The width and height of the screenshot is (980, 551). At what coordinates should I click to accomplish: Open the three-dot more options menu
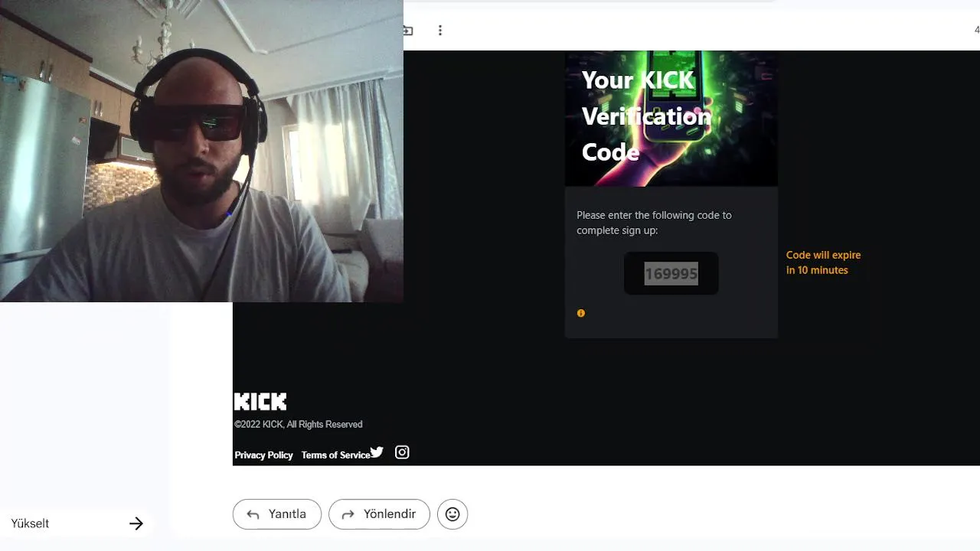coord(440,31)
